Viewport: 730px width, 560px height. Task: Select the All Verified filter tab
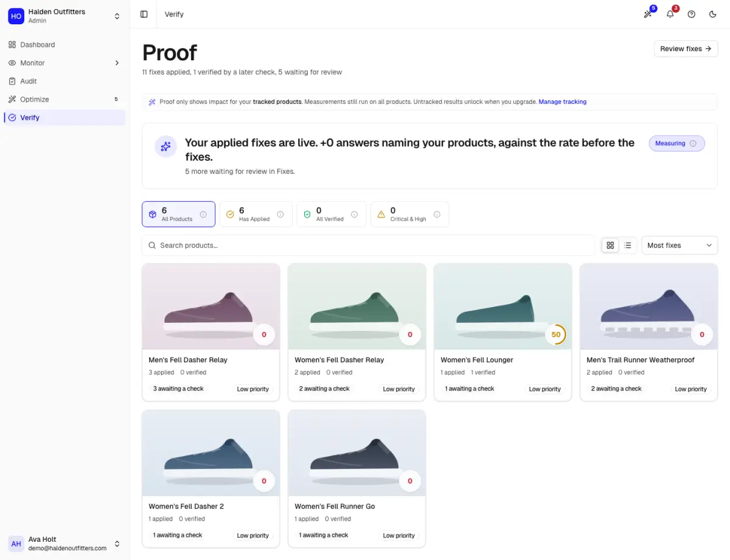(x=332, y=214)
